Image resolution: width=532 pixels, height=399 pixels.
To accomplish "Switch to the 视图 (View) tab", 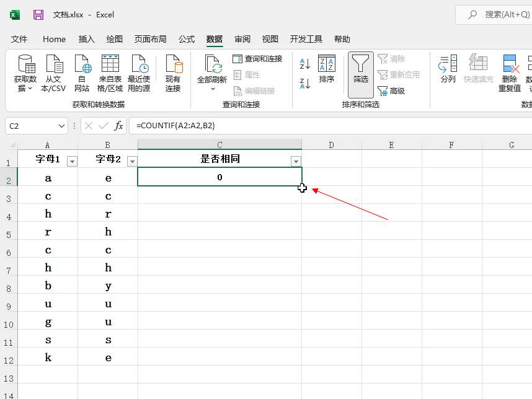I will [270, 39].
